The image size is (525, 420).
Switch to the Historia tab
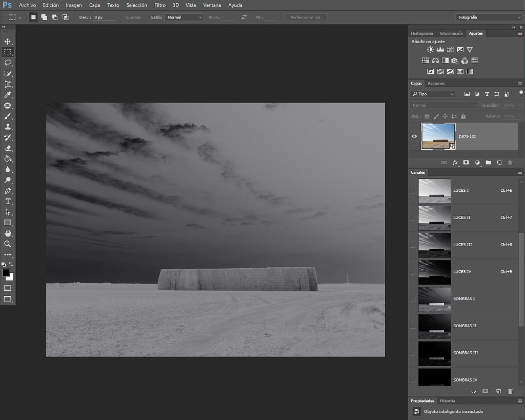[447, 401]
